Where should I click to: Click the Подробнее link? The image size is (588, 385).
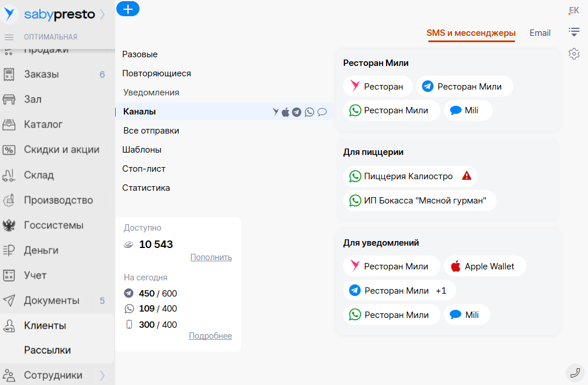pos(210,336)
